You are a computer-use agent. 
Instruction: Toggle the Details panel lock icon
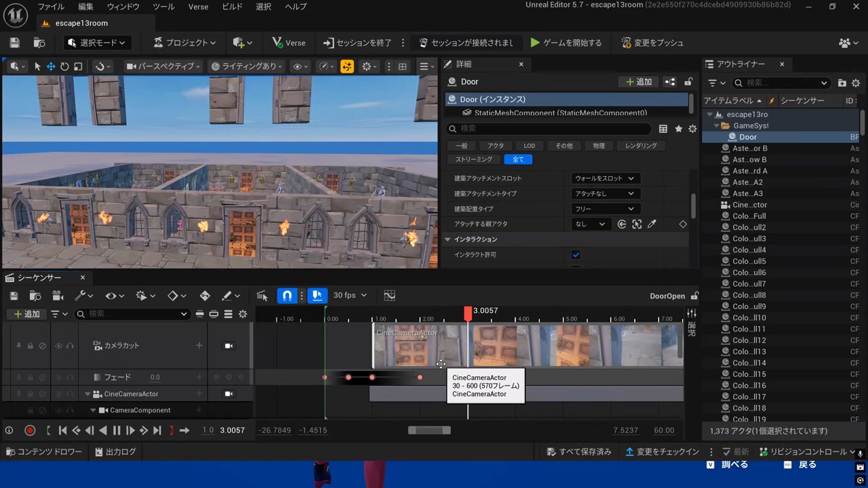coord(689,82)
